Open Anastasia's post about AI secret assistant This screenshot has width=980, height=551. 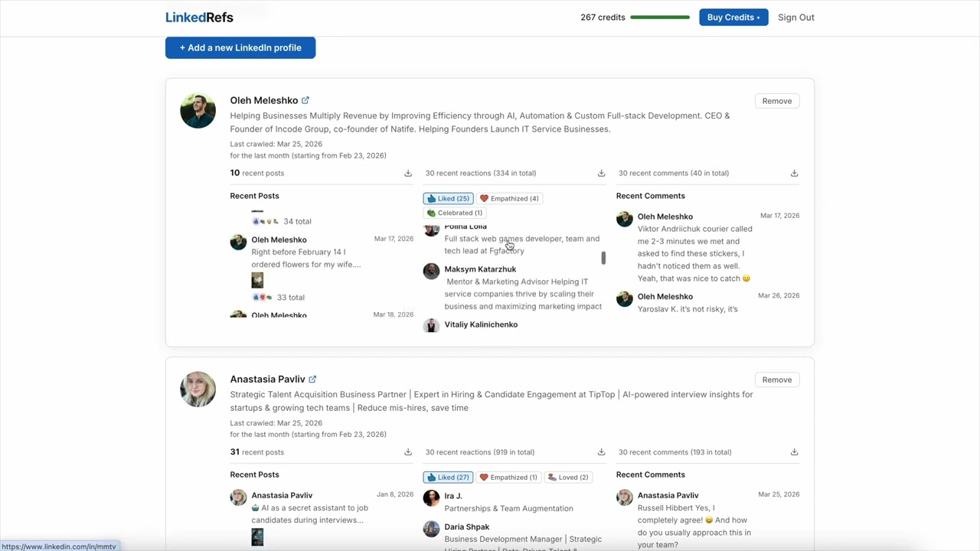322,517
